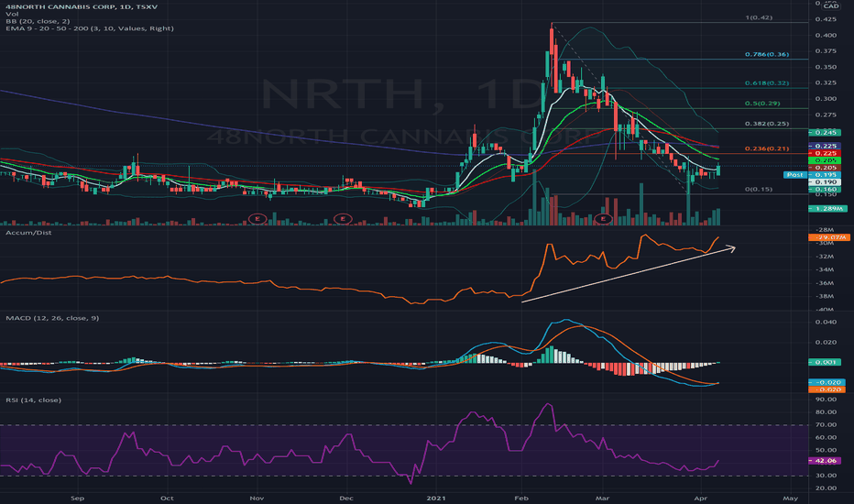Select the Fibonacci 1(0.42) level label
Screen dimensions: 854x504
[759, 17]
